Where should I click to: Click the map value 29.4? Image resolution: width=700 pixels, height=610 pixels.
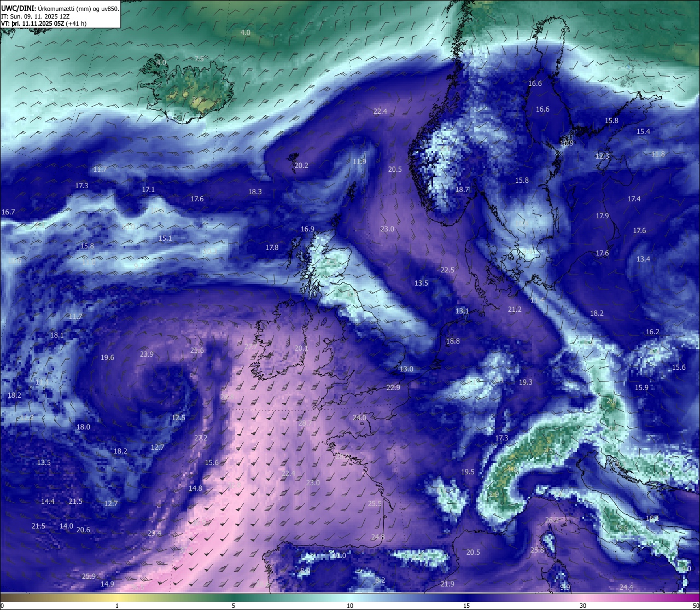[x=154, y=533]
